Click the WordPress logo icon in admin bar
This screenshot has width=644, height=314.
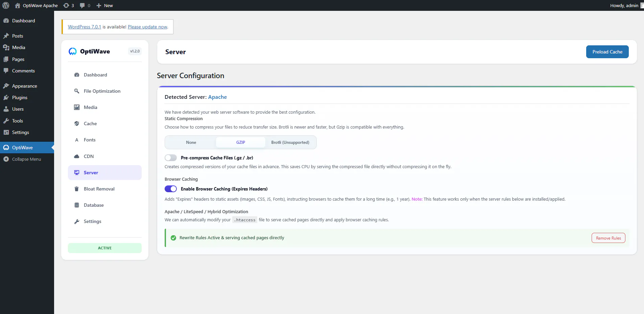coord(6,5)
